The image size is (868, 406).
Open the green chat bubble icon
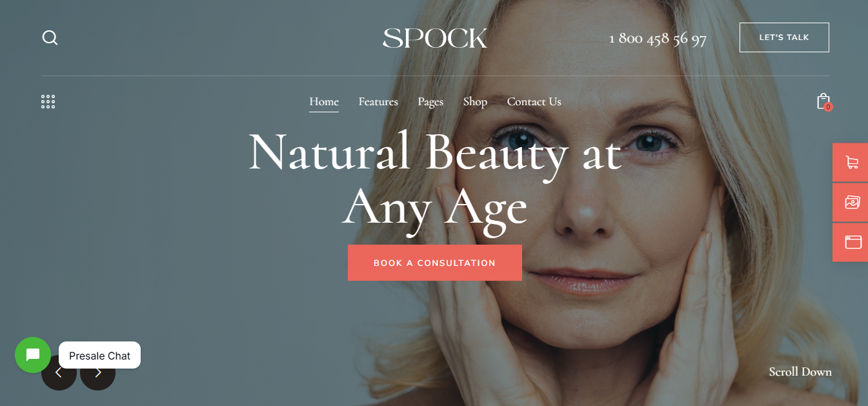(x=33, y=355)
